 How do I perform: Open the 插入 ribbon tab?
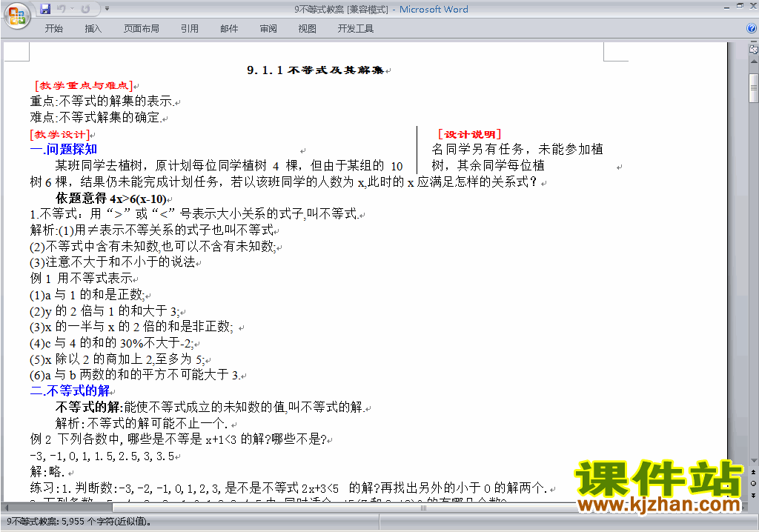coord(93,29)
